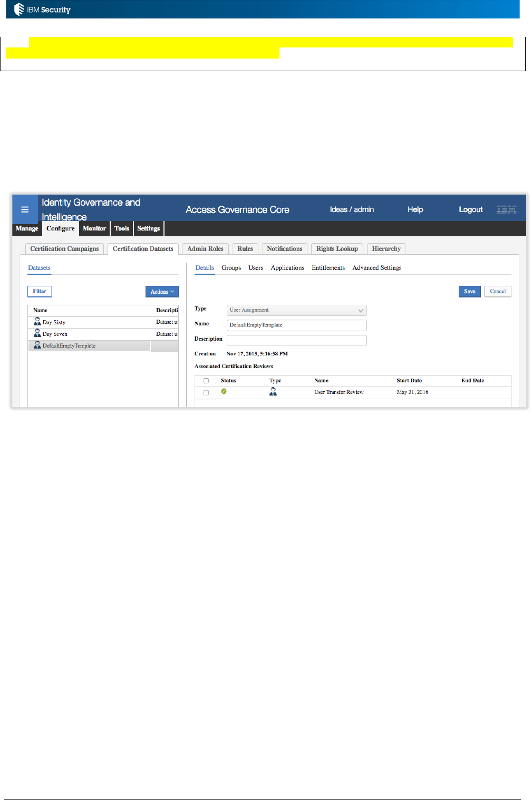Click the DefaultEmptyTemplate dataset user icon

(37, 345)
